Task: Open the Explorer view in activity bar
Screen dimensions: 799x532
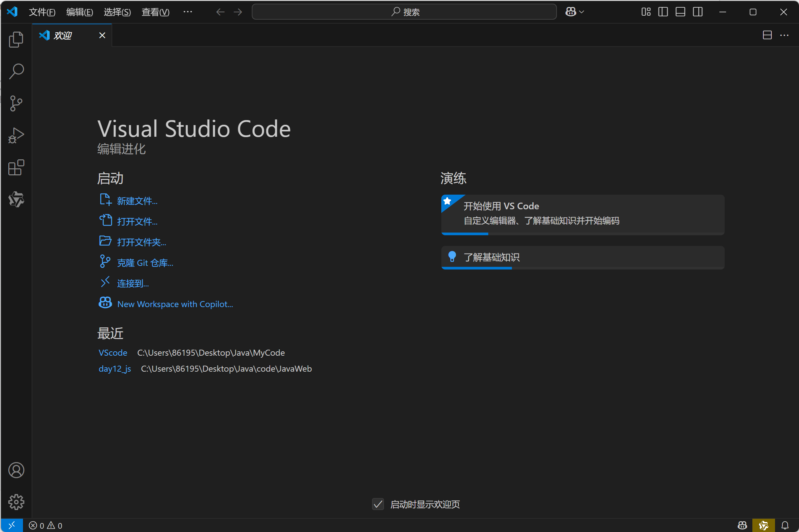Action: [x=16, y=40]
